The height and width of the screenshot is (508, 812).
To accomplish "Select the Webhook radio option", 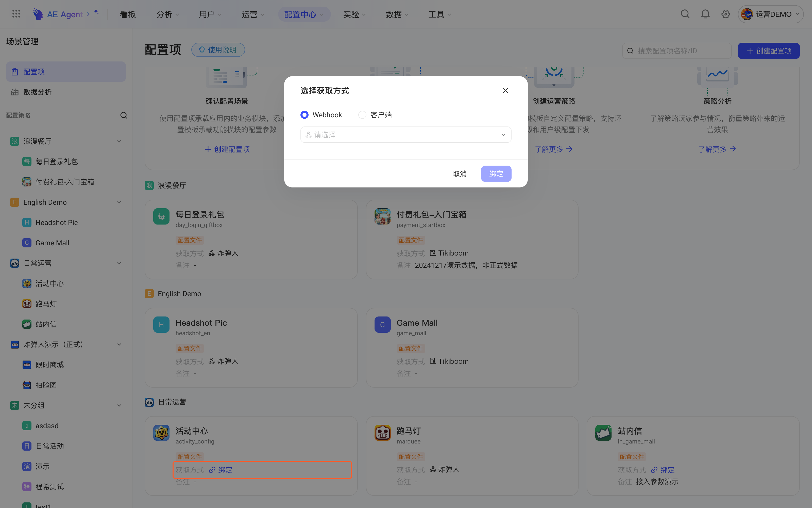I will pyautogui.click(x=304, y=115).
